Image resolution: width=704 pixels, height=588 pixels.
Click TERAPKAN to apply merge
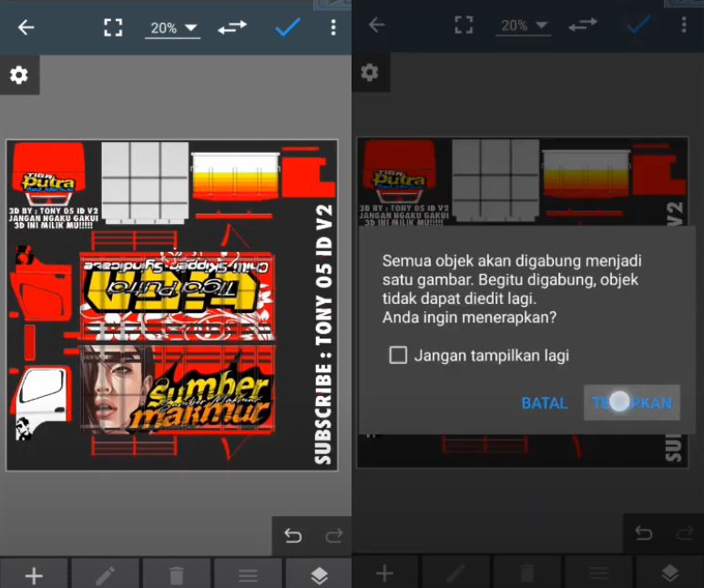click(632, 402)
